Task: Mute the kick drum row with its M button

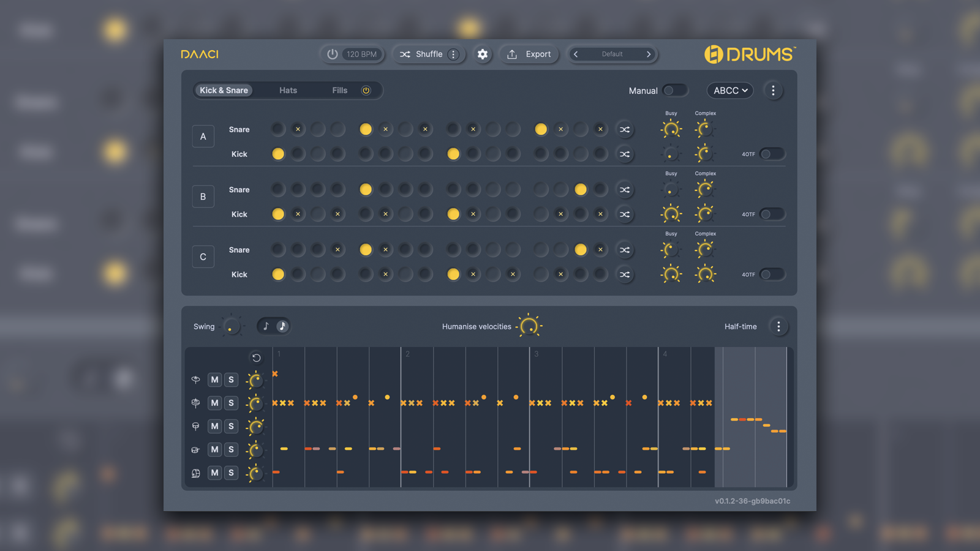Action: [214, 473]
